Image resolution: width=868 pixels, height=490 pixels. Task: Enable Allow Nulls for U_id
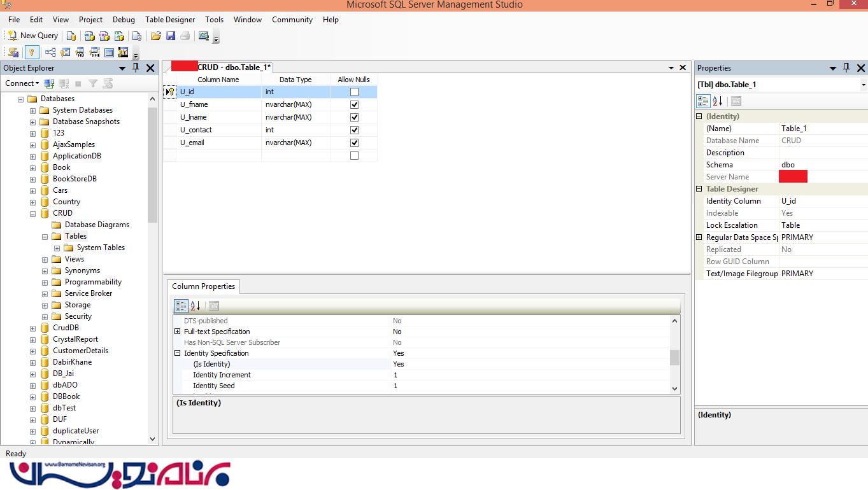pos(354,92)
